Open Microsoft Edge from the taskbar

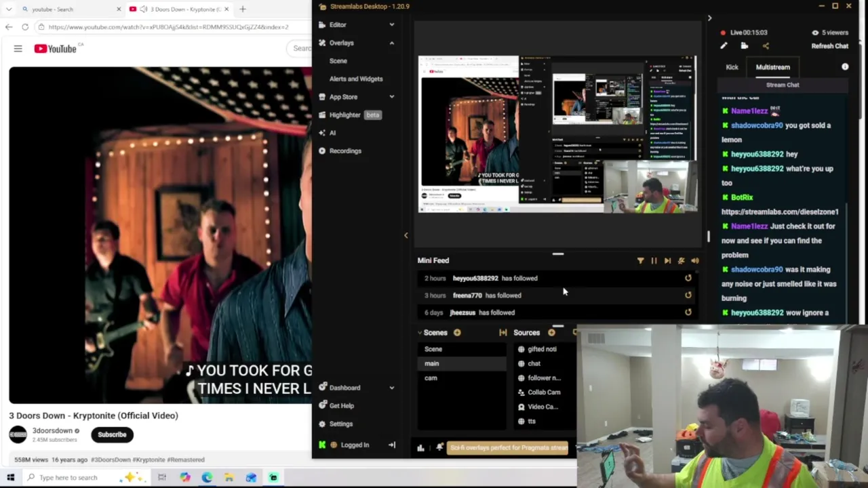pyautogui.click(x=207, y=477)
